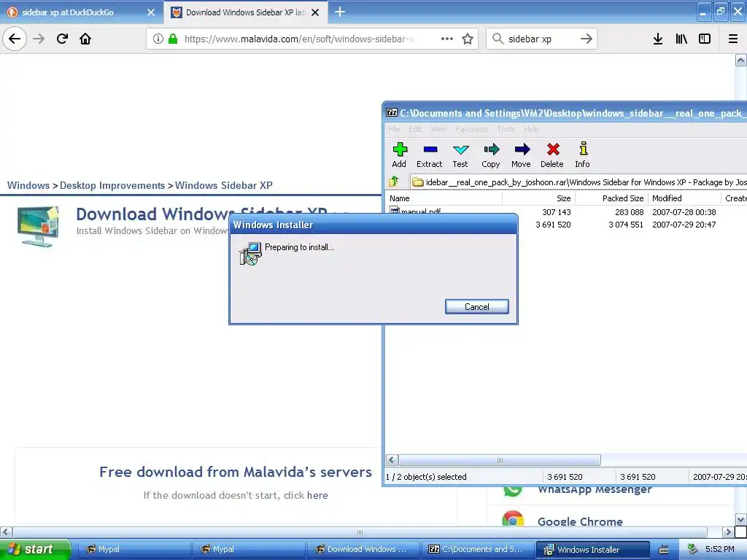
Task: Click the browser Forward arrow button
Action: [39, 39]
